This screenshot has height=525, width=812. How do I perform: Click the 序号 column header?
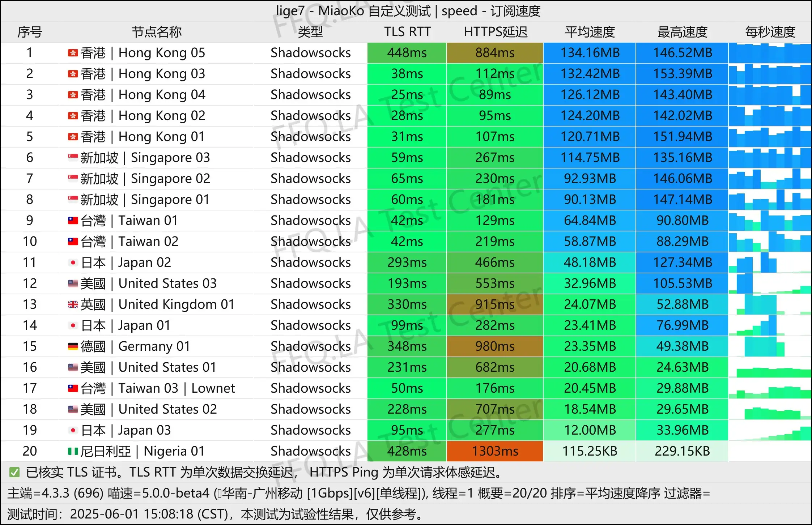tap(30, 32)
